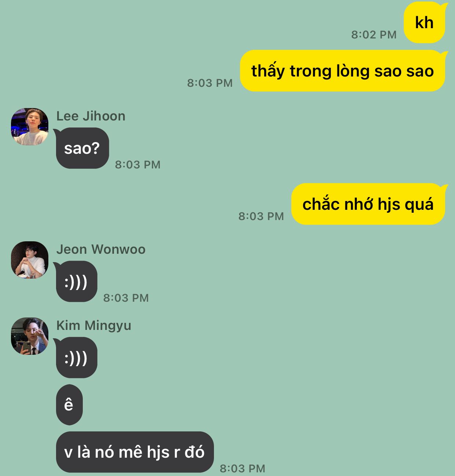Click the timestamp beside "thấy trong lòng sao sao"
455x476 pixels.
[210, 83]
